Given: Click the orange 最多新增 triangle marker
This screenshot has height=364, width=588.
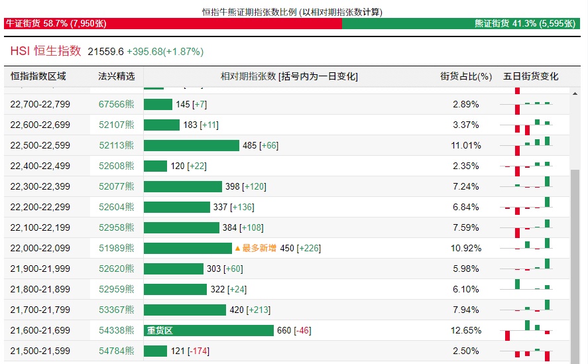Looking at the screenshot, I should pos(237,248).
